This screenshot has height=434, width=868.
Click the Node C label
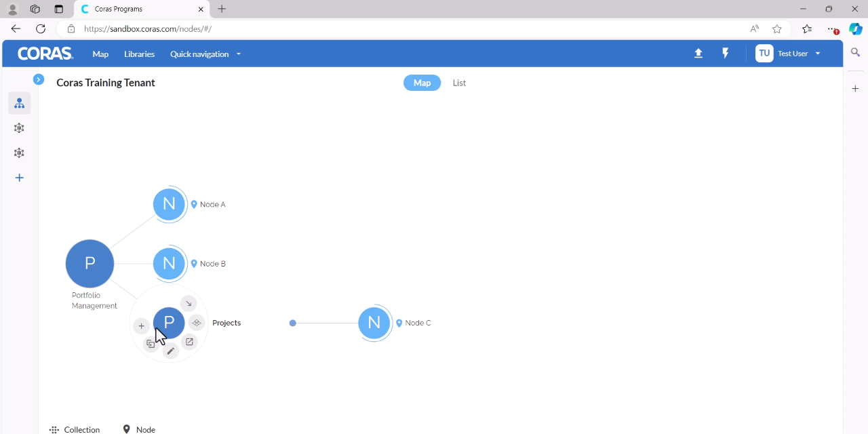(418, 323)
